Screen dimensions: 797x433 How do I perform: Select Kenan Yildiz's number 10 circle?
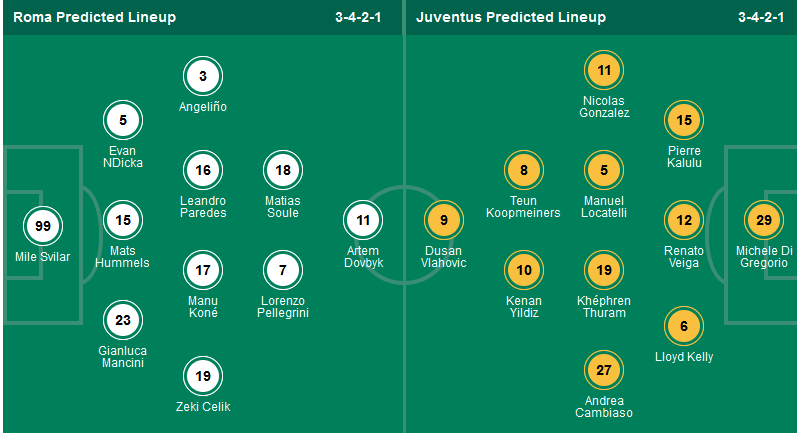pos(524,270)
